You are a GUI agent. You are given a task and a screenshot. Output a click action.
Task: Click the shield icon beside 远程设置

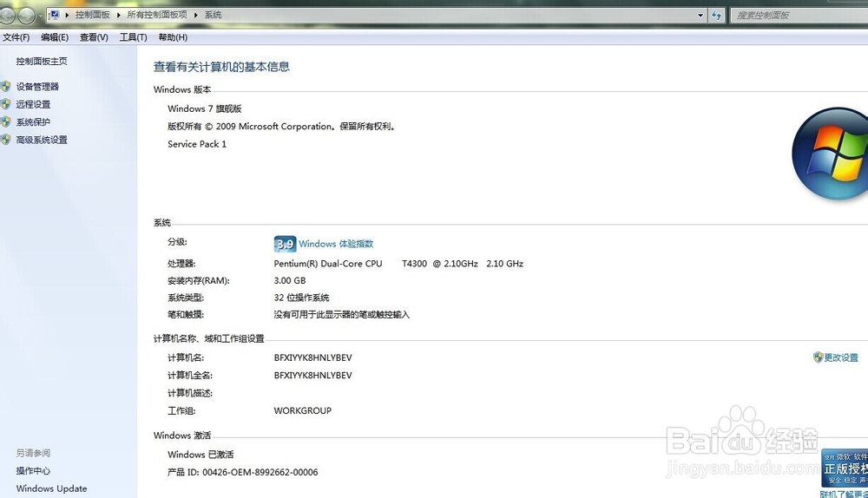[5, 104]
